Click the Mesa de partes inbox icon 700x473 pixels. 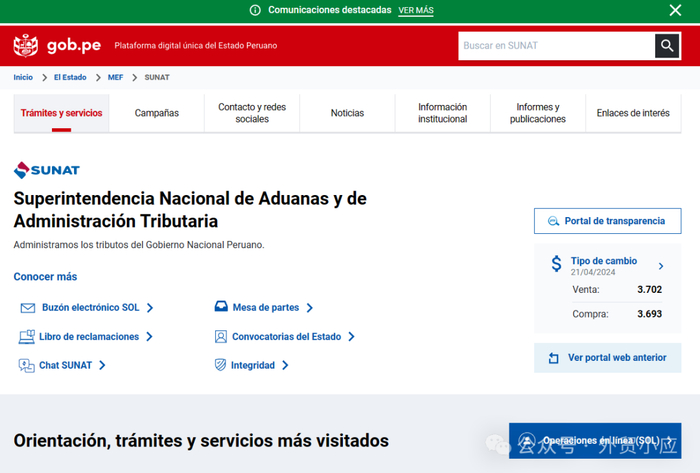[x=221, y=307]
